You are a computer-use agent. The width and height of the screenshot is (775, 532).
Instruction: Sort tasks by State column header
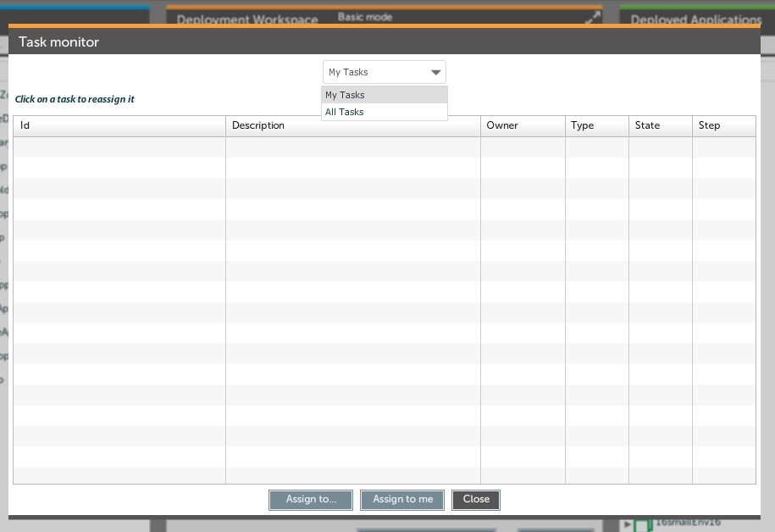(660, 125)
